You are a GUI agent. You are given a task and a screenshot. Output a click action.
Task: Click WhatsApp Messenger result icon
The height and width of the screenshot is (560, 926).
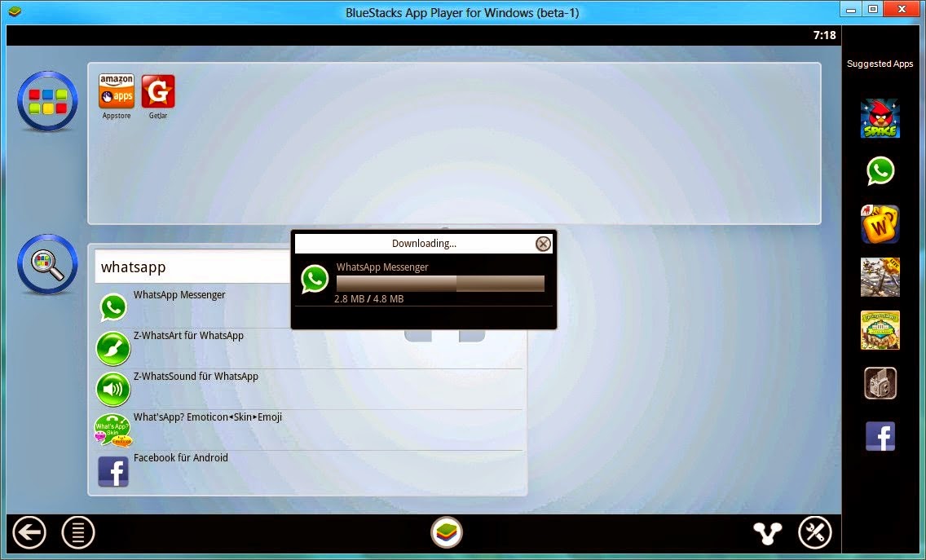pyautogui.click(x=112, y=308)
